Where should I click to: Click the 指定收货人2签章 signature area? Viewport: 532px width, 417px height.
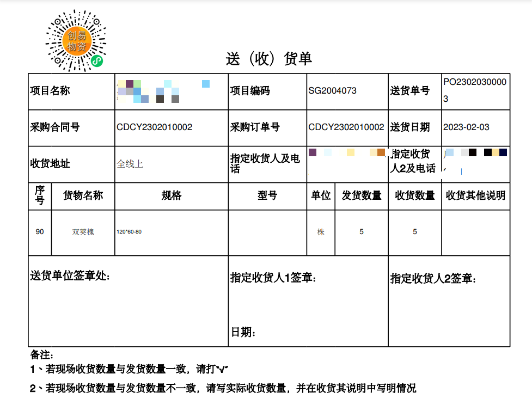click(449, 305)
